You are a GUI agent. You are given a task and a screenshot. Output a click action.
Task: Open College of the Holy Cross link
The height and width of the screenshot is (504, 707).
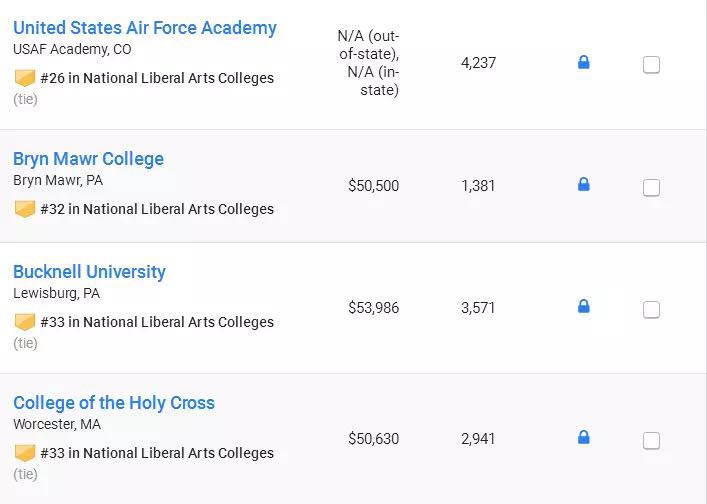[x=114, y=403]
